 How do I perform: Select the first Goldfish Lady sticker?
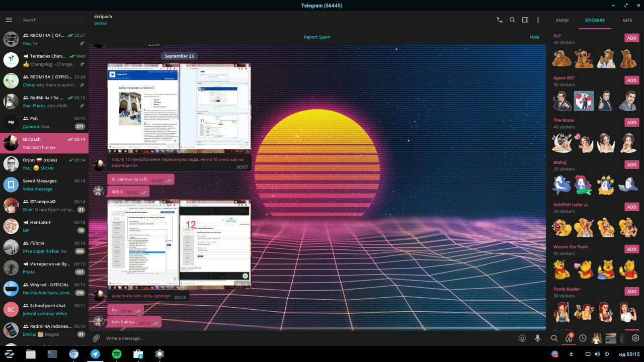(x=562, y=227)
